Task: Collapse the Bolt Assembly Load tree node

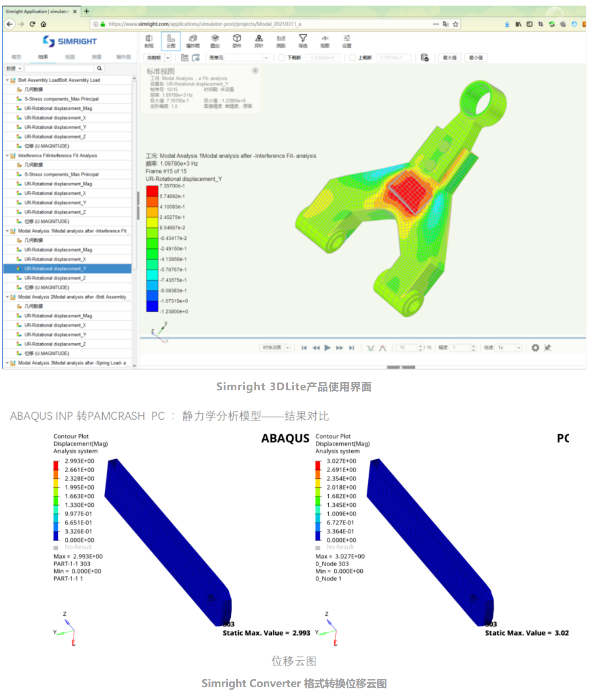Action: pyautogui.click(x=7, y=80)
